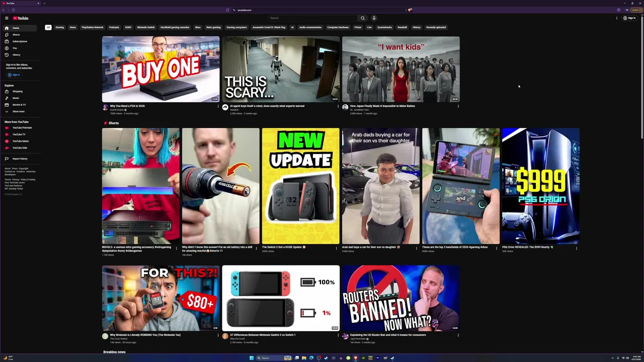The height and width of the screenshot is (362, 644).
Task: Open the THIS IS SCARY robot thumbnail
Action: coord(281,69)
